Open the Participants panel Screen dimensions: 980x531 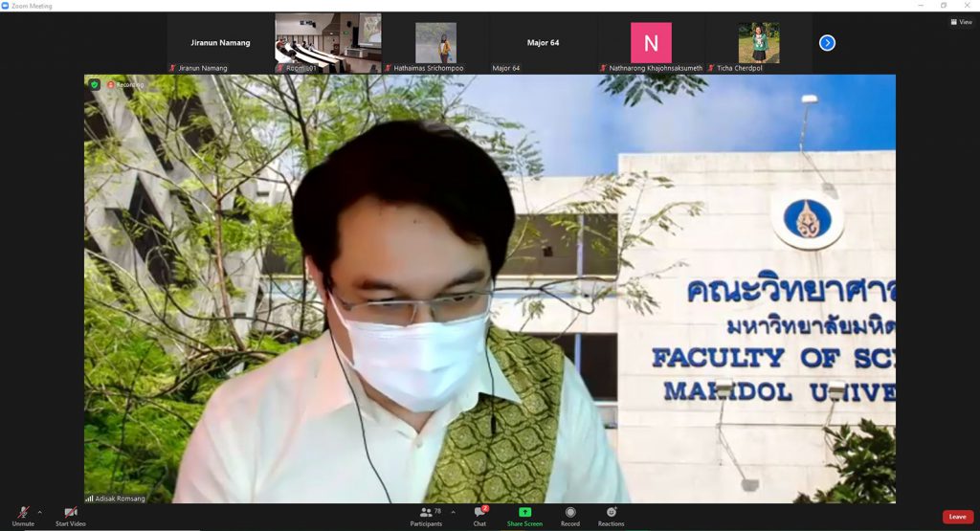click(x=426, y=515)
